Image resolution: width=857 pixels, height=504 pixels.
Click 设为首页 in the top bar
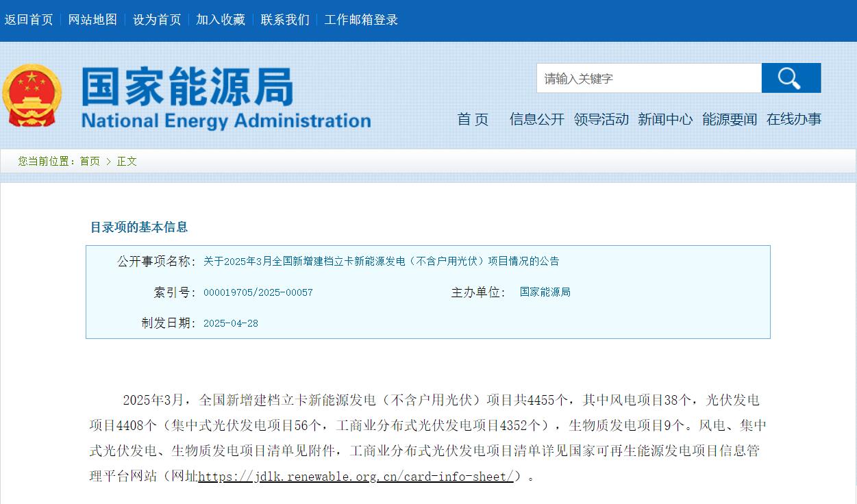pyautogui.click(x=157, y=20)
